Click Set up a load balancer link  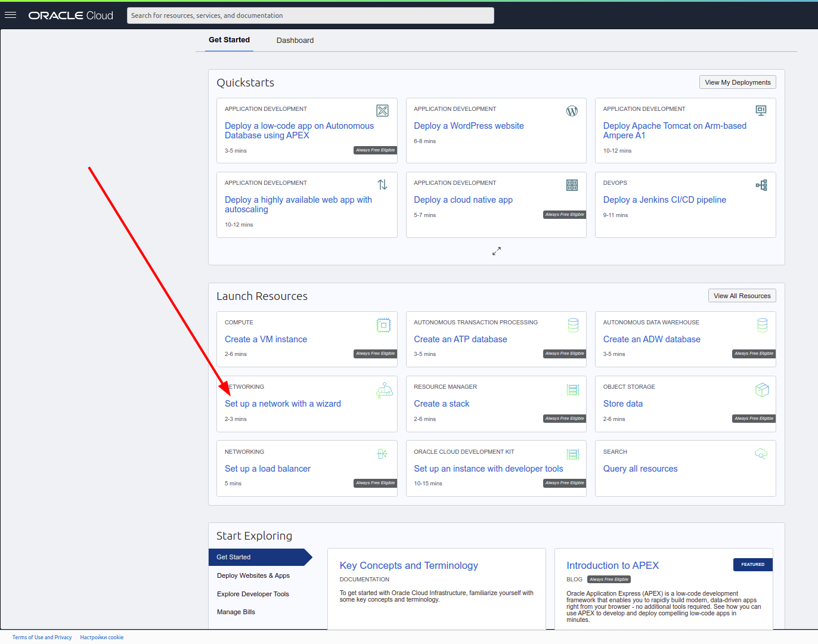(268, 469)
